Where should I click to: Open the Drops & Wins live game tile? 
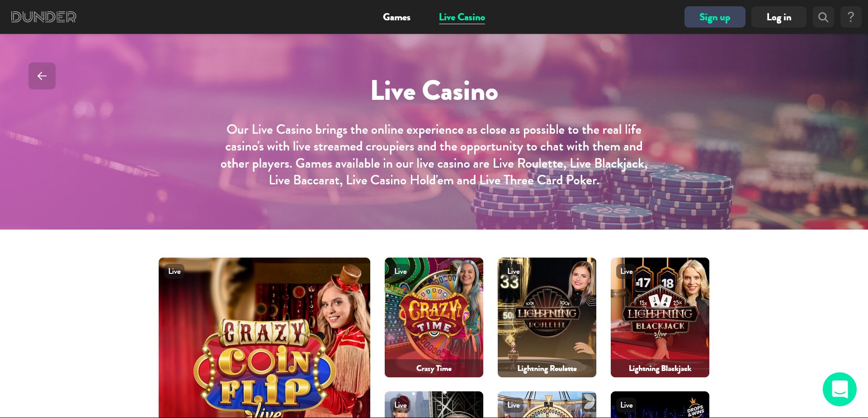[660, 404]
